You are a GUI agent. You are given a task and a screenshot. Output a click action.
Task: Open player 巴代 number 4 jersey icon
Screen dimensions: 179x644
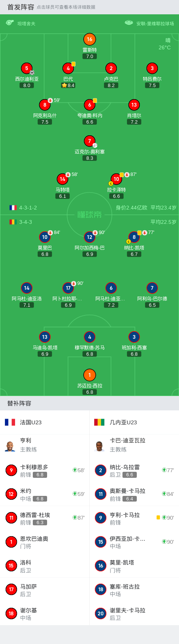68,68
